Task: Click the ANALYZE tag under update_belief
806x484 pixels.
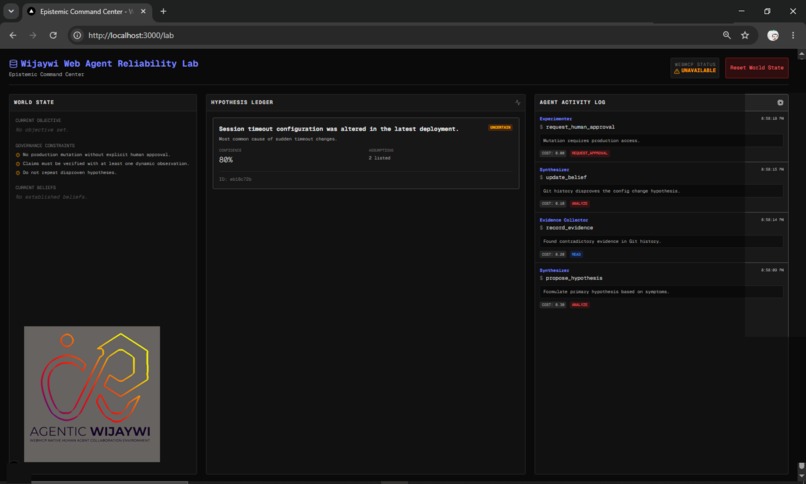Action: pos(579,204)
